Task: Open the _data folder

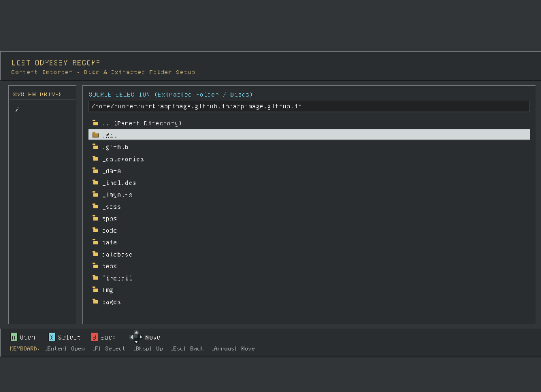Action: (x=309, y=171)
